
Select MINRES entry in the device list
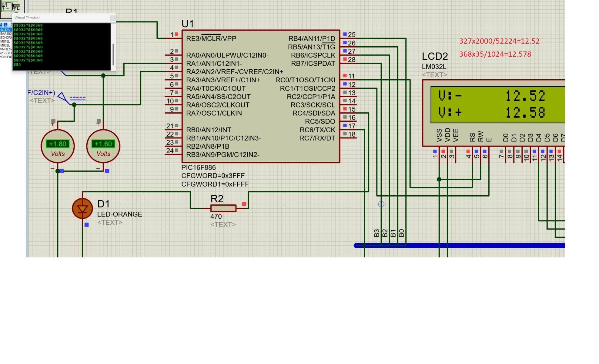(5, 49)
